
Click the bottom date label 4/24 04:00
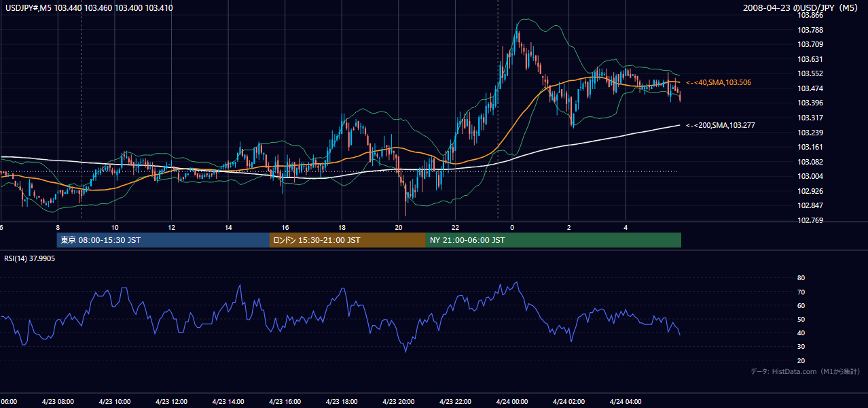(626, 402)
